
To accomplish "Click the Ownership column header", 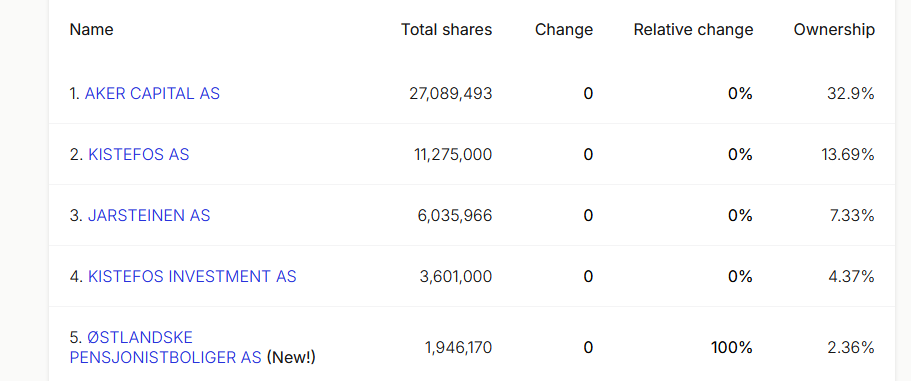I will click(x=834, y=30).
